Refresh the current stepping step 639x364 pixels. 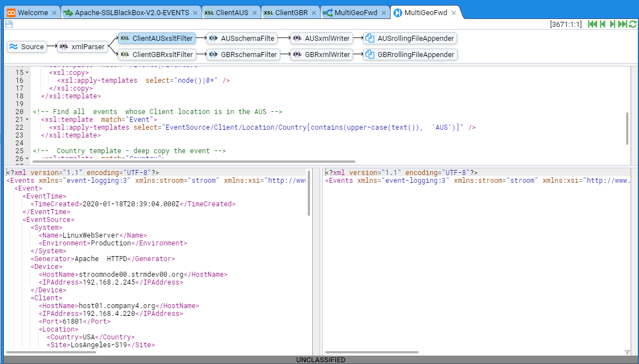[x=633, y=24]
